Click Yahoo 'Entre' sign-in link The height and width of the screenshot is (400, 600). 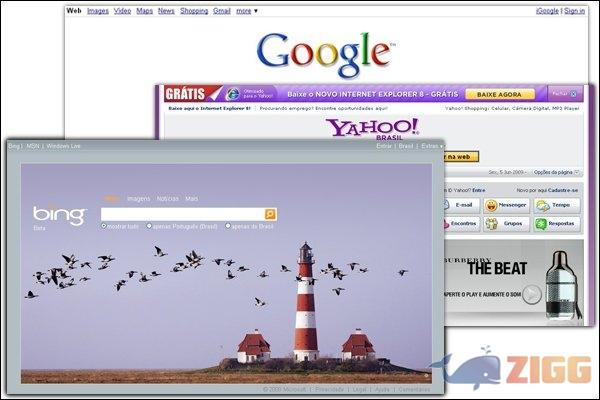[x=479, y=190]
